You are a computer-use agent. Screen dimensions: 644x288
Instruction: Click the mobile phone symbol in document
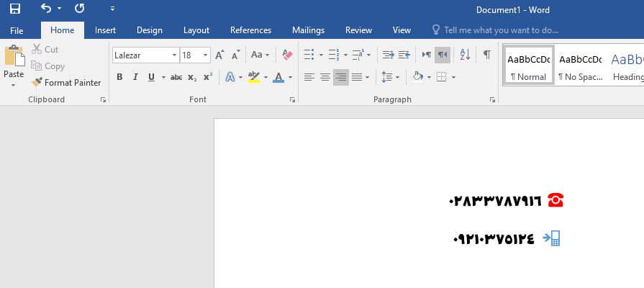552,238
